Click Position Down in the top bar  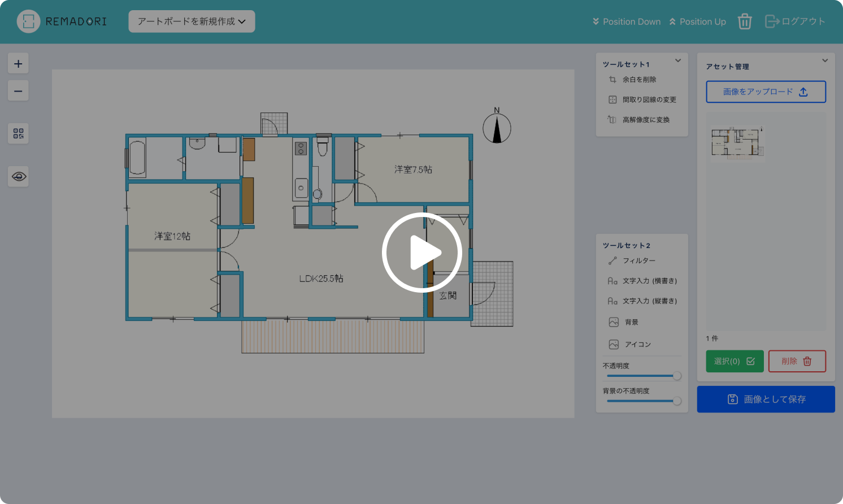[625, 21]
